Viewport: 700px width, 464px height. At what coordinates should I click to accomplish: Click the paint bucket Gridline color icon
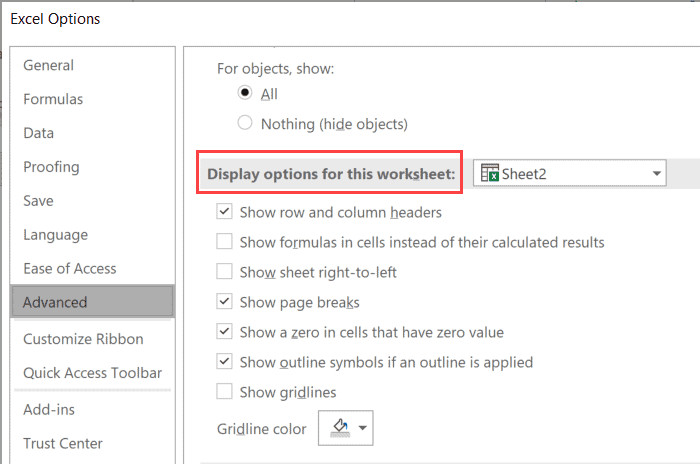[x=339, y=428]
